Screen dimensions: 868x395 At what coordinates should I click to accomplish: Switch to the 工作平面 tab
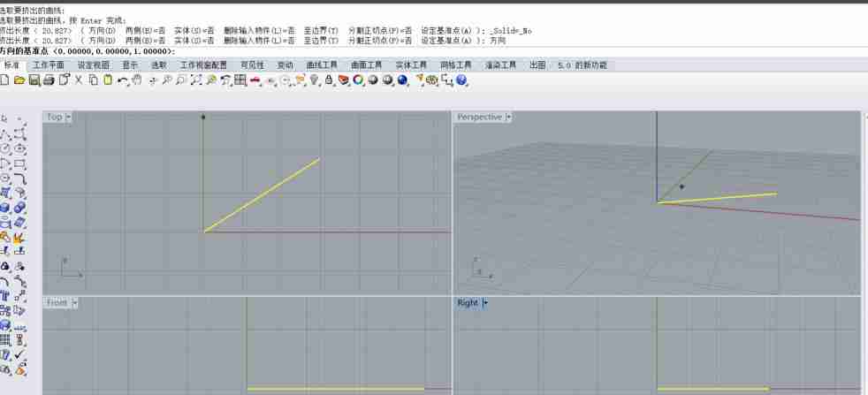click(48, 65)
